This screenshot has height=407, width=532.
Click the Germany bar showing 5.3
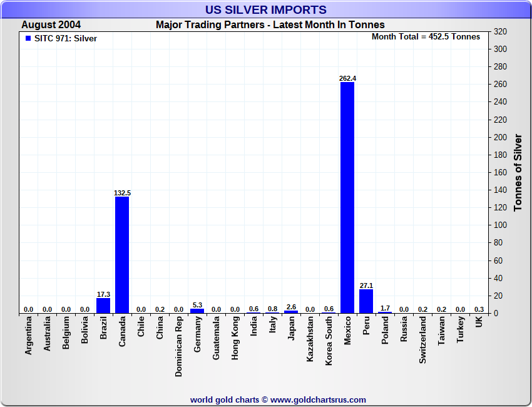pyautogui.click(x=197, y=311)
